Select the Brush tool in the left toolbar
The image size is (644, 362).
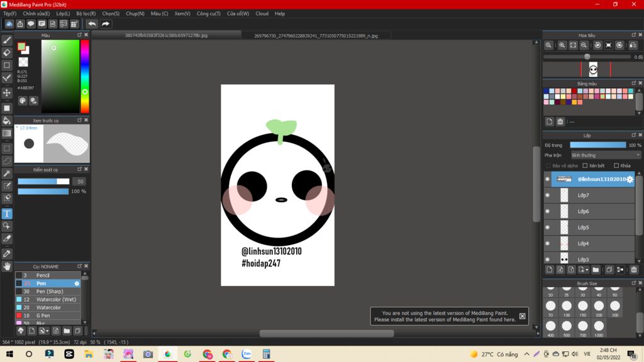point(7,40)
